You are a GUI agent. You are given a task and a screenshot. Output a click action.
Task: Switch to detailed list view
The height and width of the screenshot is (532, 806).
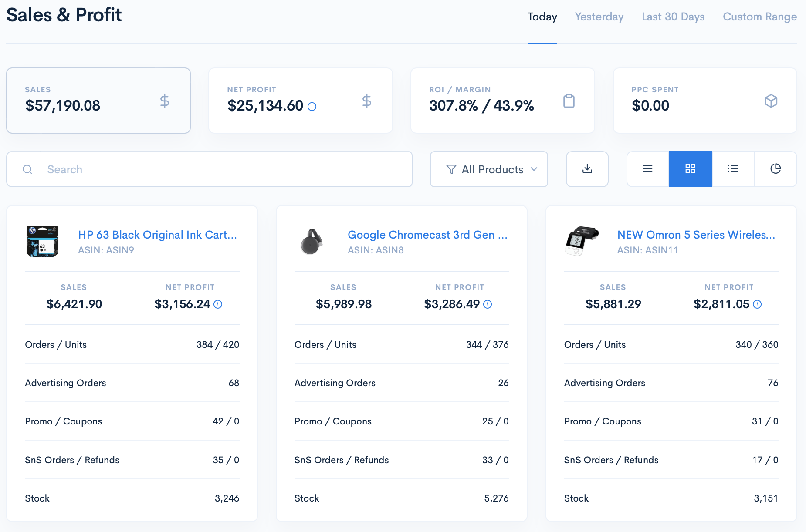733,169
